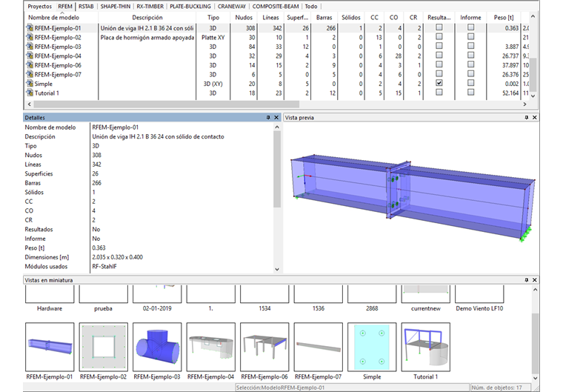Click the RFEM-Ejemplo-01 model file icon

click(x=30, y=28)
